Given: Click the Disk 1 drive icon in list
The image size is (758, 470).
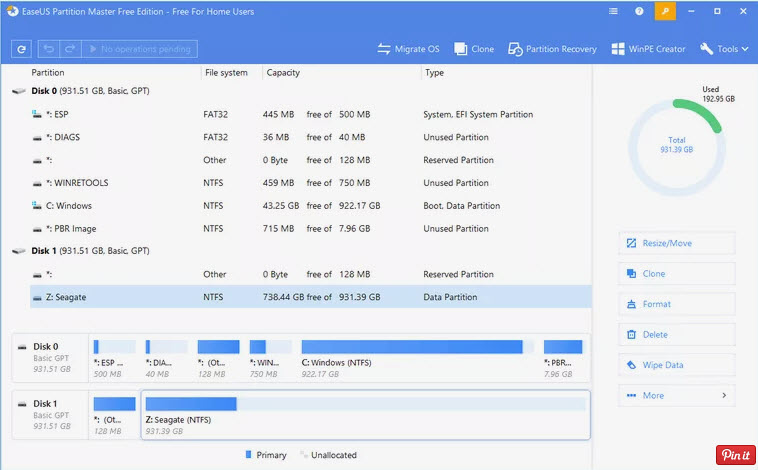Looking at the screenshot, I should pos(19,251).
